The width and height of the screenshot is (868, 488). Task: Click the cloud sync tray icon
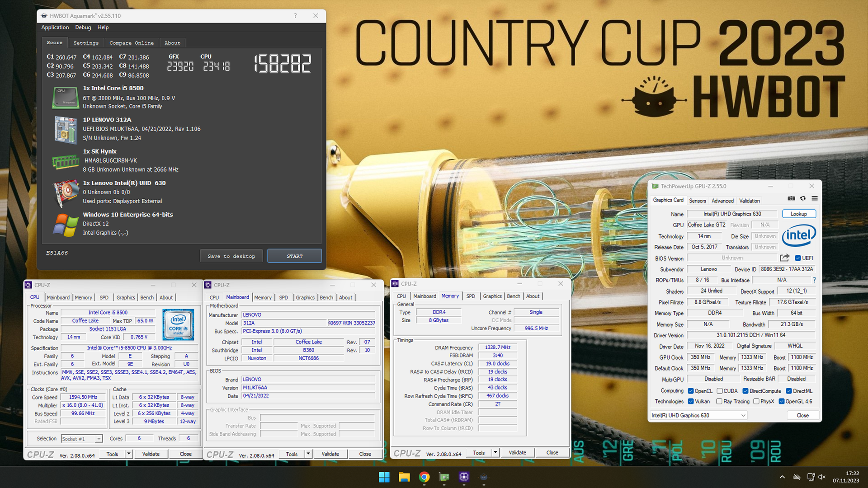pos(797,477)
